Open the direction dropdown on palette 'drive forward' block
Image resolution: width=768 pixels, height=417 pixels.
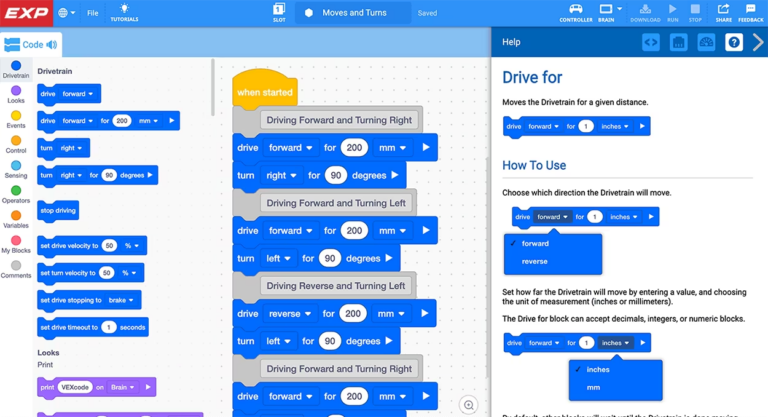(78, 94)
